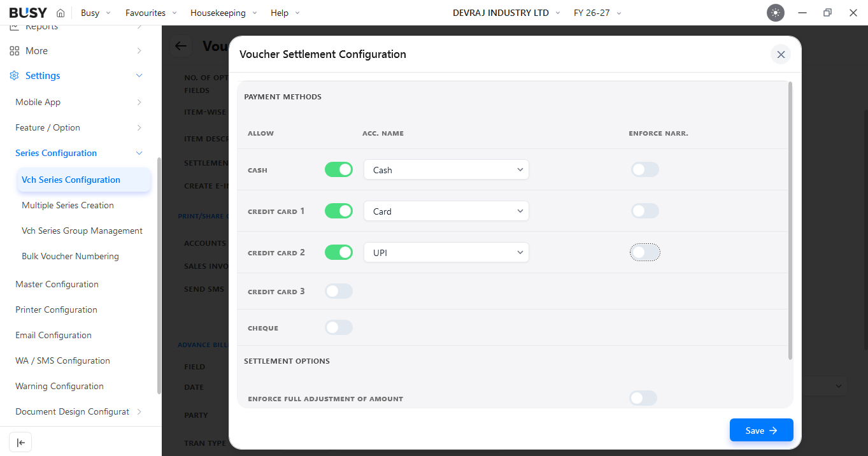Disable the Cash allow toggle
This screenshot has height=456, width=868.
[x=339, y=169]
